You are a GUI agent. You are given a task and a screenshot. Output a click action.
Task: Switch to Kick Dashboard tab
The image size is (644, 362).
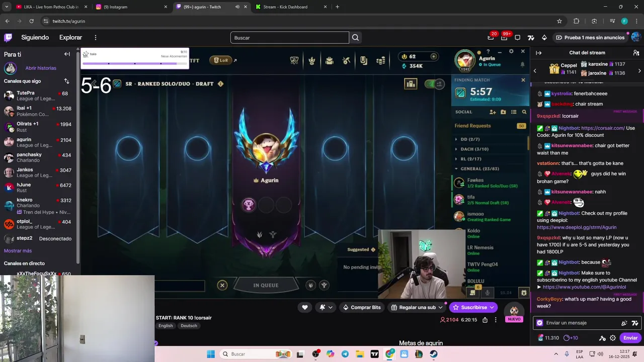(291, 7)
